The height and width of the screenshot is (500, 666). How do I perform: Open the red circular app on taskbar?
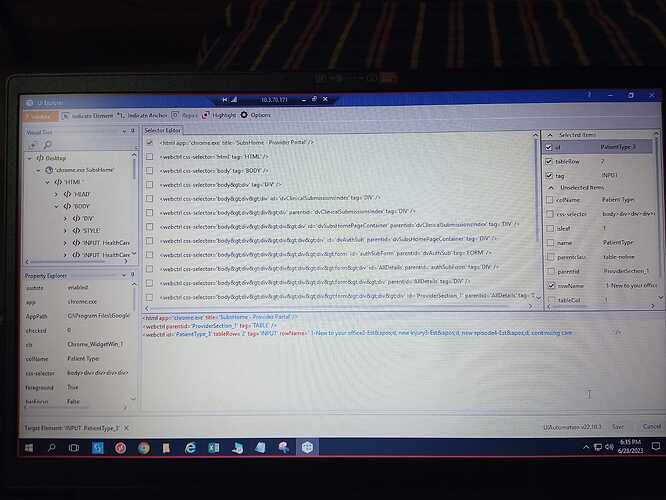(x=121, y=448)
